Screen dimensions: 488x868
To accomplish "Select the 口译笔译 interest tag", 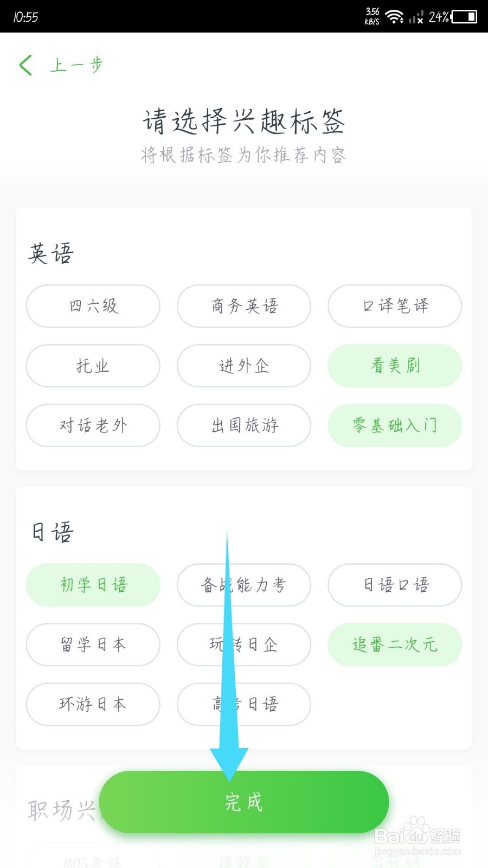I will 395,306.
